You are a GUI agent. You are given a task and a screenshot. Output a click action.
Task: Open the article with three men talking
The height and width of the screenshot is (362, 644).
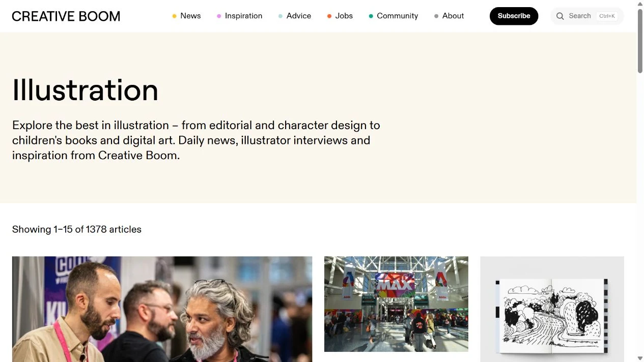point(162,309)
